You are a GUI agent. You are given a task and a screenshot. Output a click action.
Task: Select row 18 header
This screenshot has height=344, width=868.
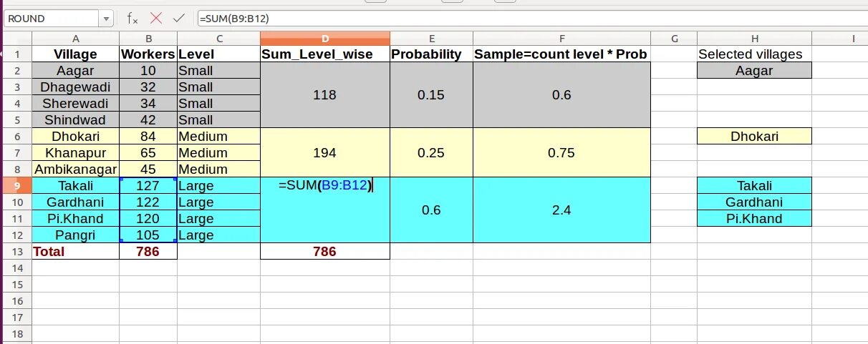coord(18,334)
